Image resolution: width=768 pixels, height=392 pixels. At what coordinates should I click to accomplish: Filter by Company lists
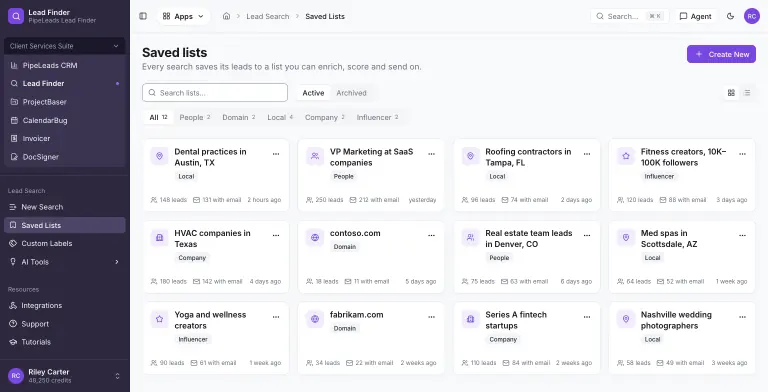(x=325, y=117)
